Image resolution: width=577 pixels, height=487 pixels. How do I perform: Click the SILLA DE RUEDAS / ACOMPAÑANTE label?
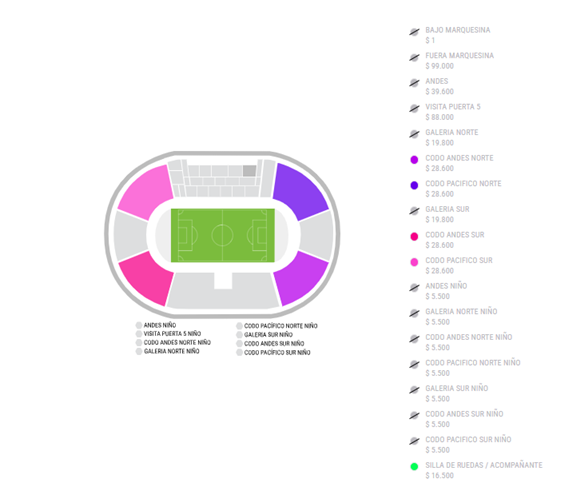pyautogui.click(x=484, y=465)
